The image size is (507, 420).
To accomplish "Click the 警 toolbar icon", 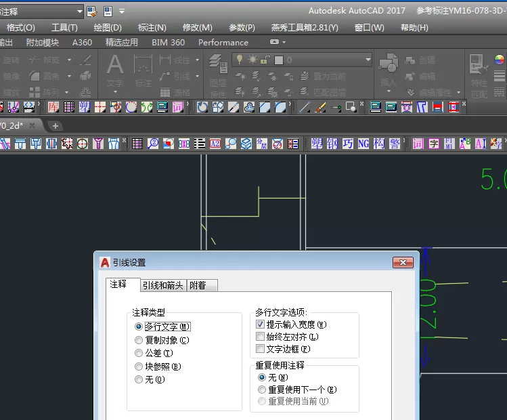I will [x=395, y=144].
